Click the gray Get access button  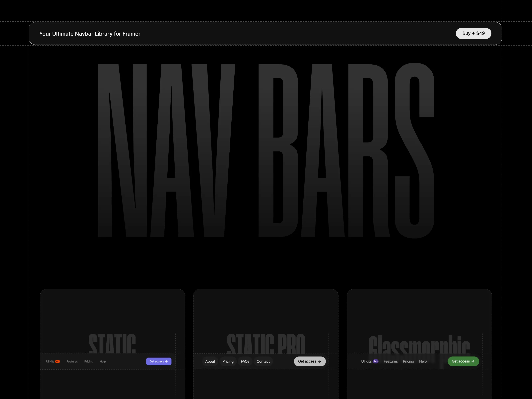coord(310,361)
